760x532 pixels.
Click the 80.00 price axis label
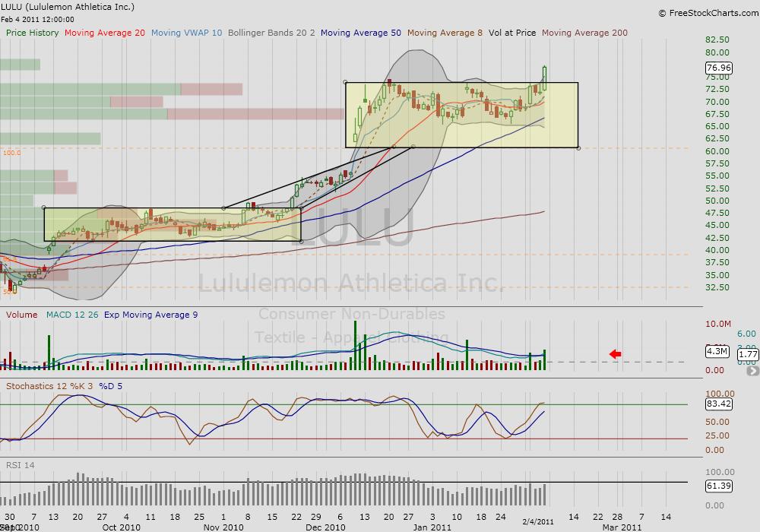click(x=717, y=52)
